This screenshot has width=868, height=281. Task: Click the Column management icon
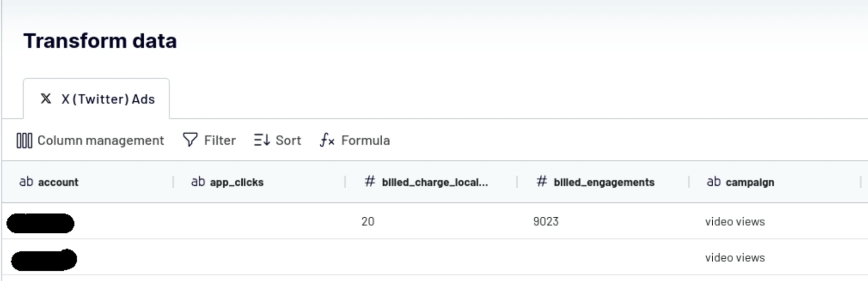pos(24,140)
